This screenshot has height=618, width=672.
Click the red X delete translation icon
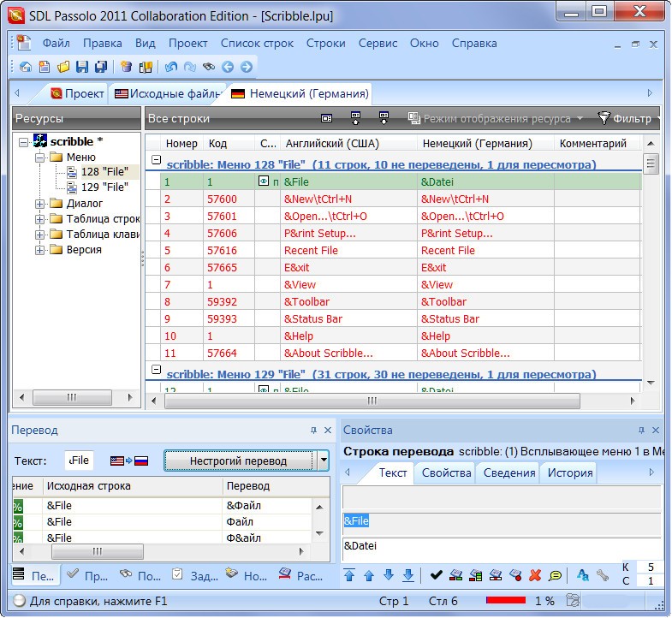[x=535, y=575]
